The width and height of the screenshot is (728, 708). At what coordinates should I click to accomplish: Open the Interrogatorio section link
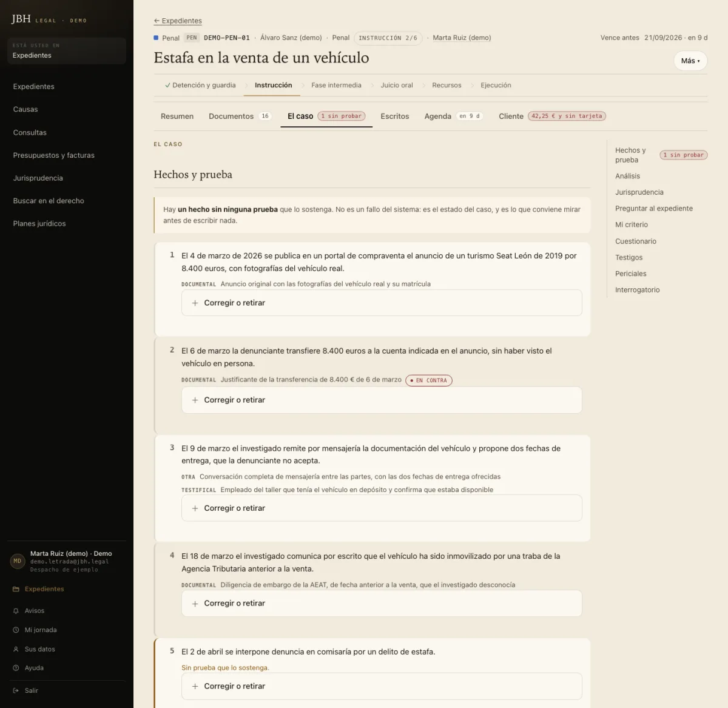point(638,290)
